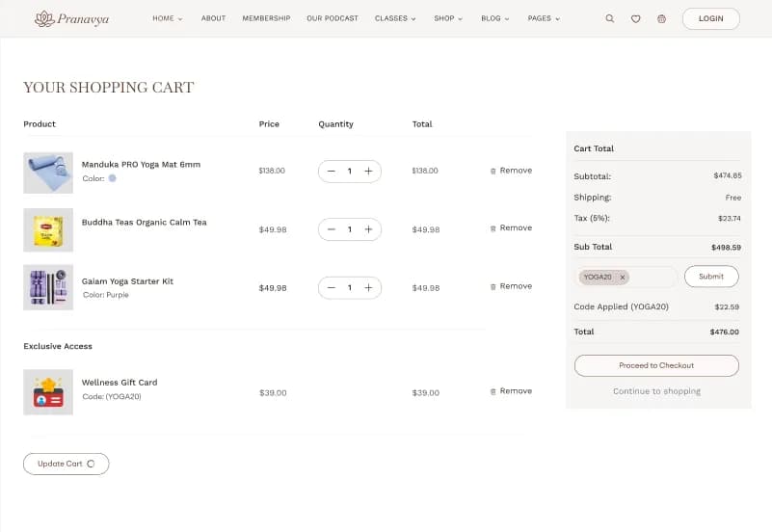The height and width of the screenshot is (532, 772).
Task: Increase Buddha Teas Calm Tea quantity
Action: (x=368, y=229)
